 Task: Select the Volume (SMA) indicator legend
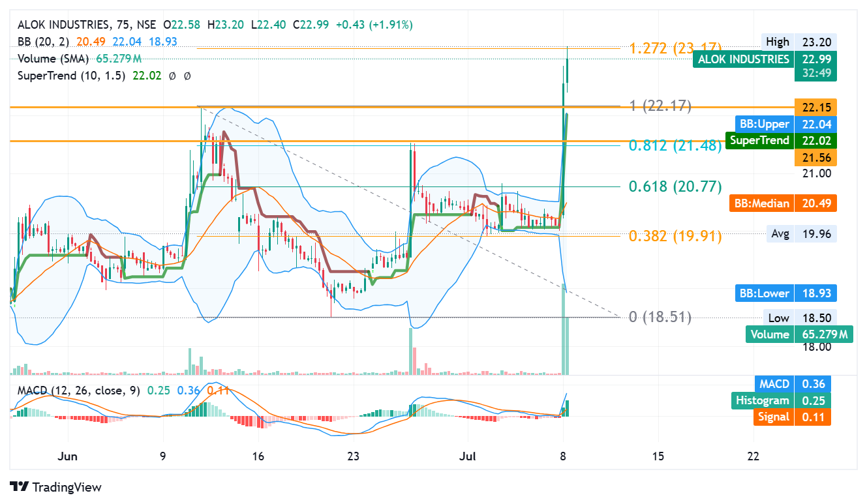coord(55,58)
